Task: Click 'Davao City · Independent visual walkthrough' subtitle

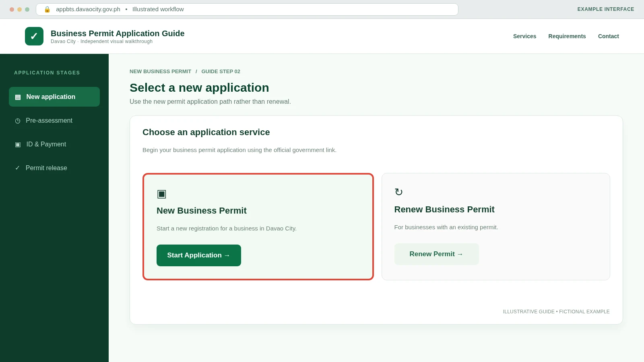Action: (101, 41)
